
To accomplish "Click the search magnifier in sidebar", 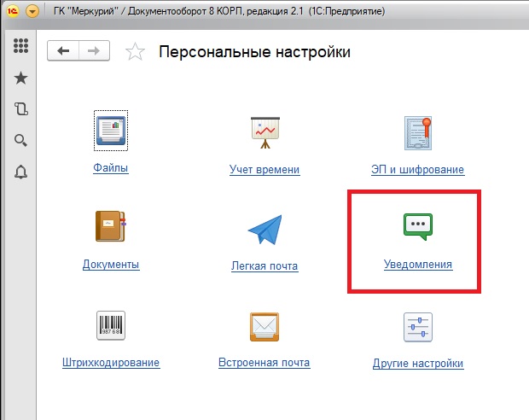I will tap(21, 140).
